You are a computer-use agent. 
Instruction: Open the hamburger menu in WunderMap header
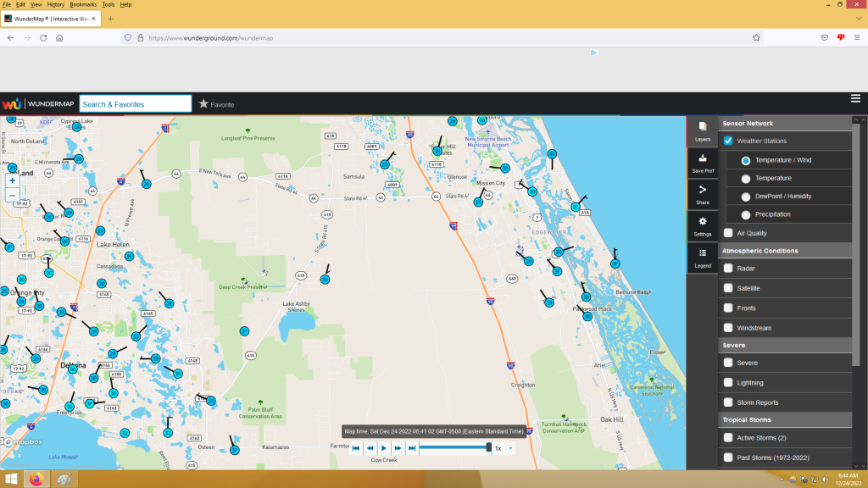click(855, 98)
